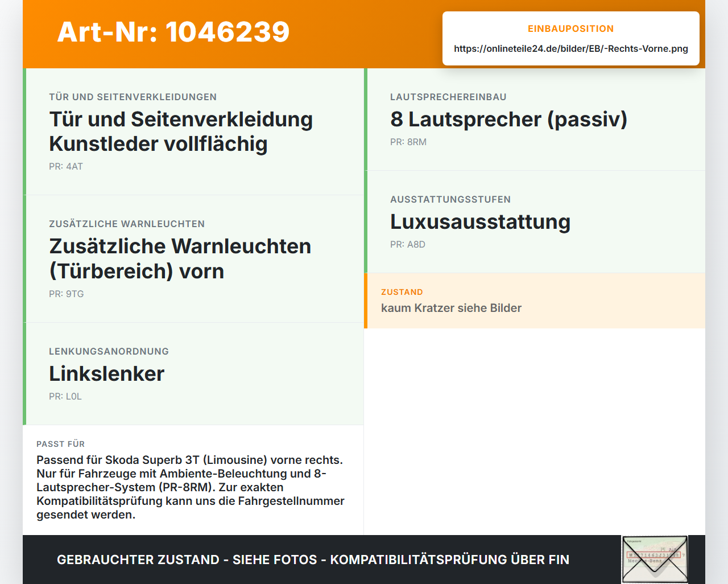Click the LENKUNGSANORDNUNG category label
Screen dimensions: 728x584
point(109,351)
